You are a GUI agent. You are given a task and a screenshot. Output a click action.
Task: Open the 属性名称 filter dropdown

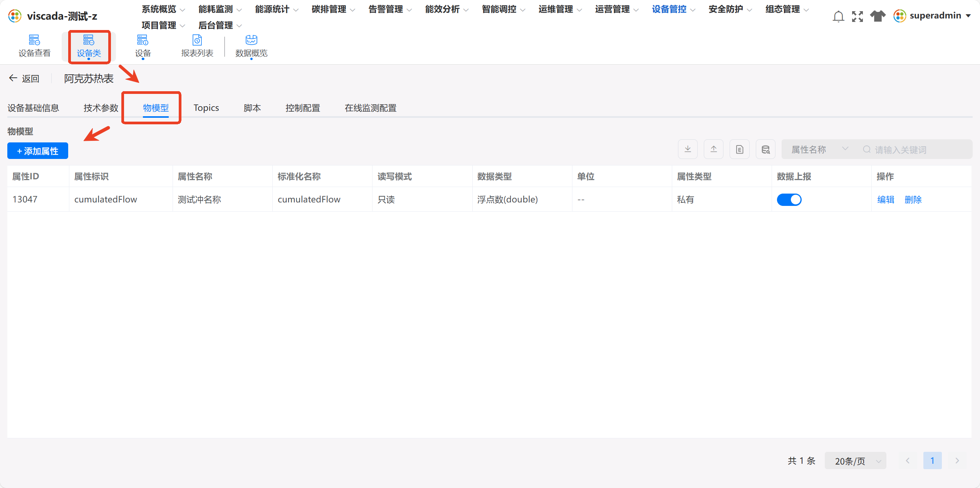(820, 149)
